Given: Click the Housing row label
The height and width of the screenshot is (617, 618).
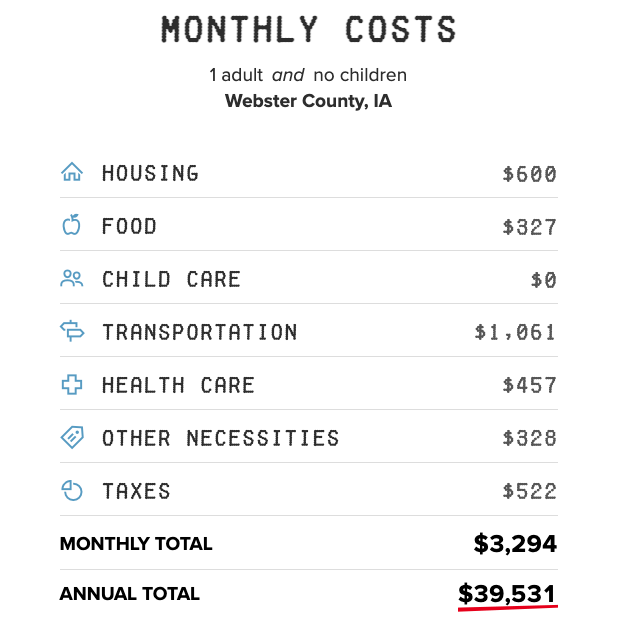Looking at the screenshot, I should (150, 173).
